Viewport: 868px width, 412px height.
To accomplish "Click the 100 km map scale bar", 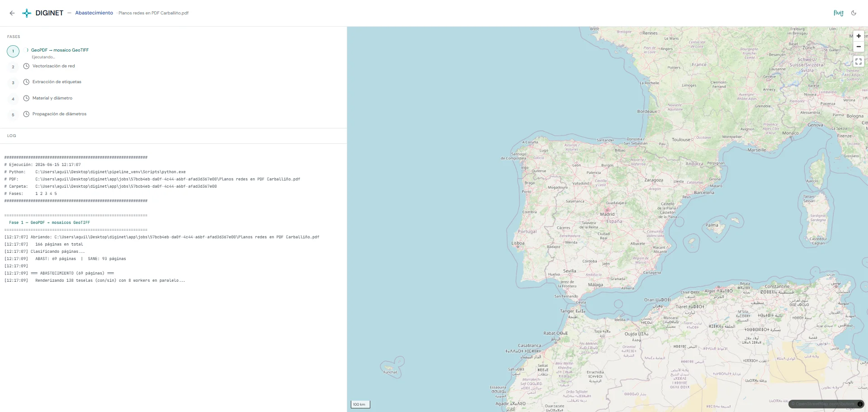I will [360, 404].
